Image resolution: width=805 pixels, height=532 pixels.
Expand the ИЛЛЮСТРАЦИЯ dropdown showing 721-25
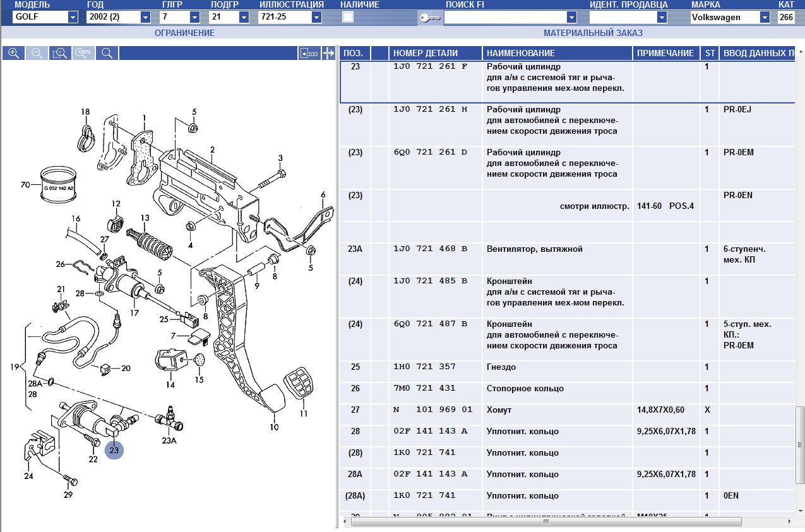click(316, 18)
